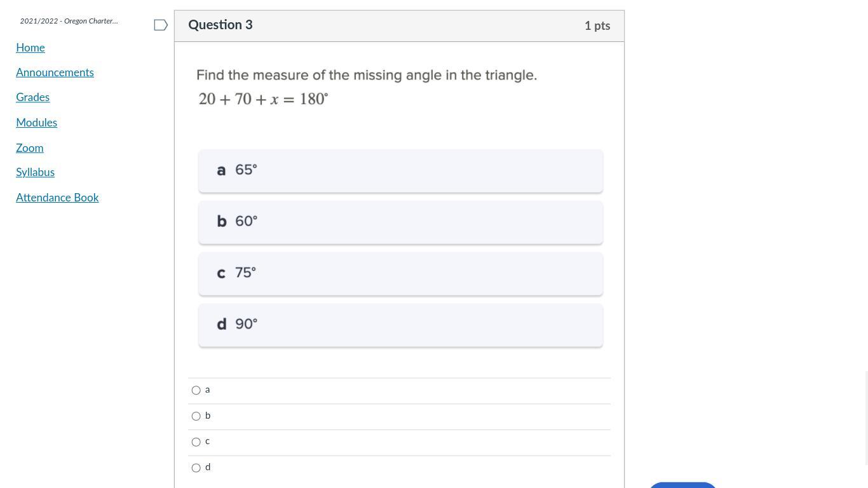Select radio button for answer a
Screen dimensions: 868x488
click(x=196, y=390)
